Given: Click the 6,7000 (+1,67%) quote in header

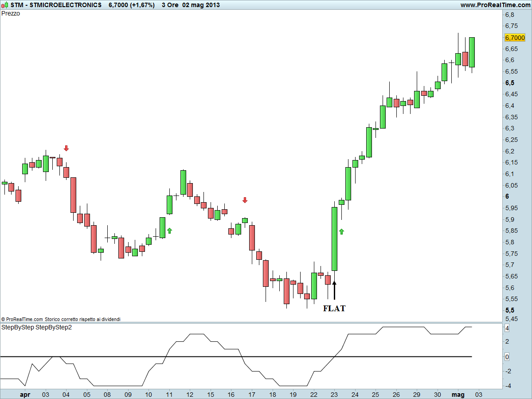Looking at the screenshot, I should 131,5.
